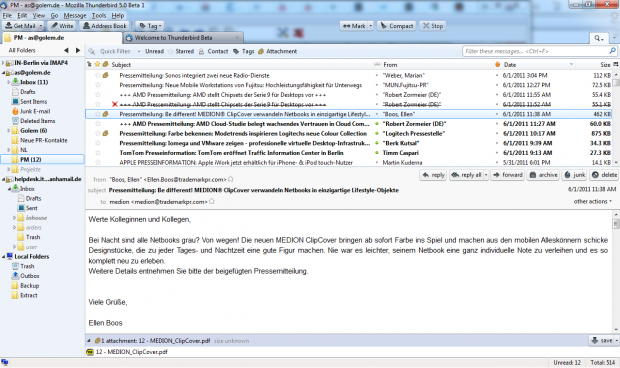Open the global search dropdown magnifier
Viewport: 620px width, 368px height.
pos(599,38)
